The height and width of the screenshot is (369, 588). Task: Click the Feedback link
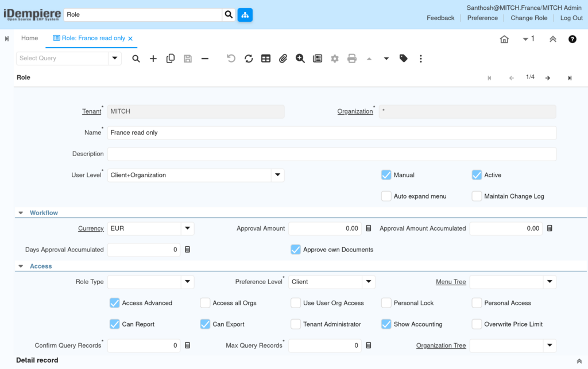tap(440, 18)
